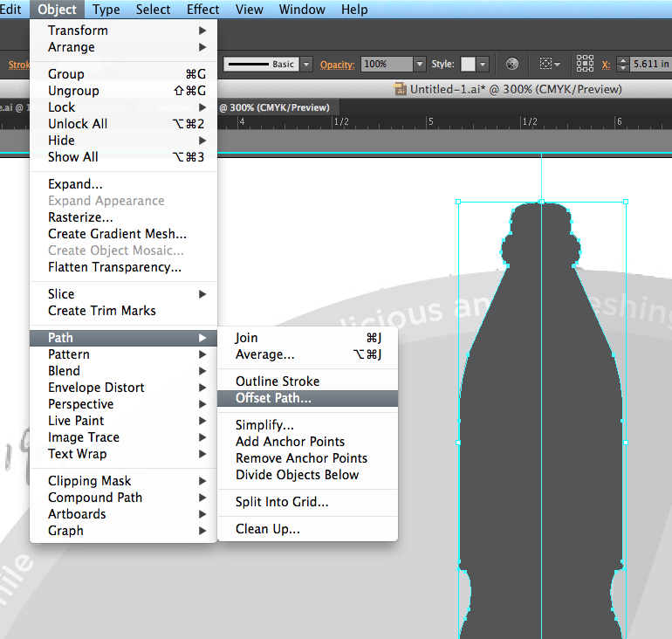Viewport: 672px width, 639px height.
Task: Expand the Pattern submenu
Action: click(123, 354)
